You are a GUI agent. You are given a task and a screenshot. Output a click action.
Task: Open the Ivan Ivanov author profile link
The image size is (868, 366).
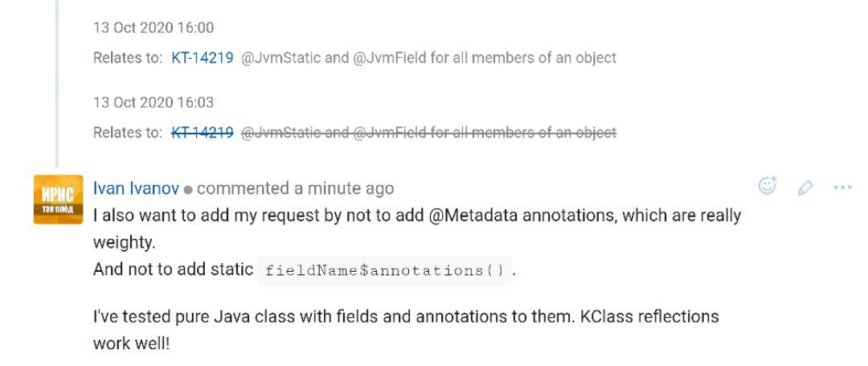coord(136,188)
